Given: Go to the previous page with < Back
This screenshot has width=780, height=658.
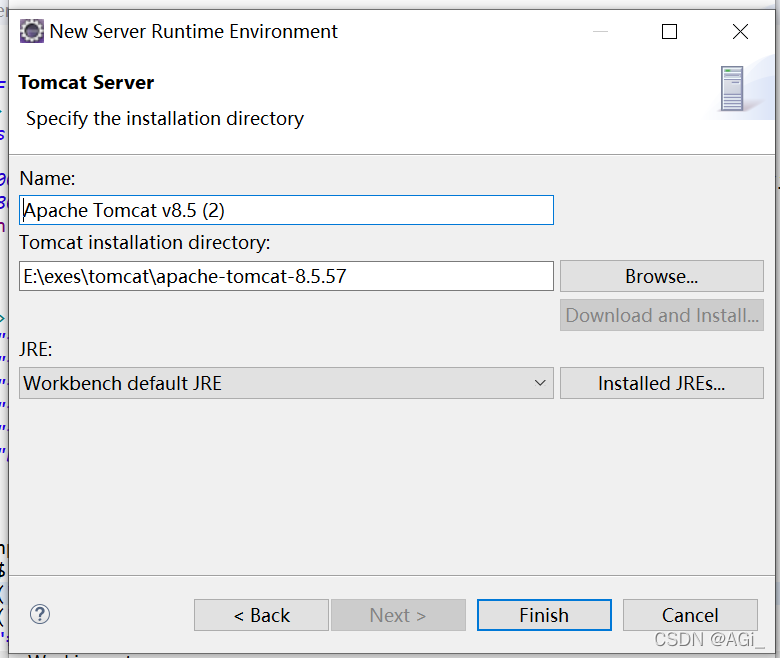Looking at the screenshot, I should [261, 615].
